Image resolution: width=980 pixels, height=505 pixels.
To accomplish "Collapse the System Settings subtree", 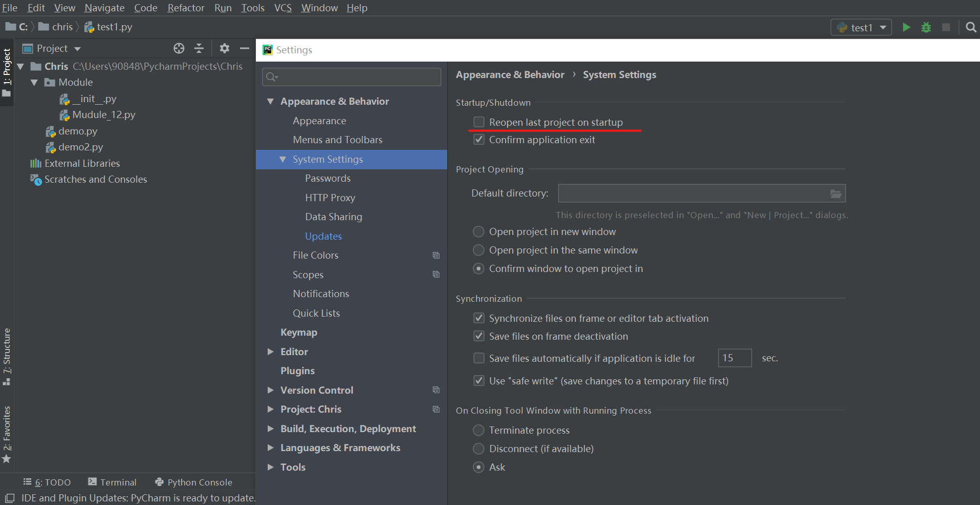I will (283, 159).
